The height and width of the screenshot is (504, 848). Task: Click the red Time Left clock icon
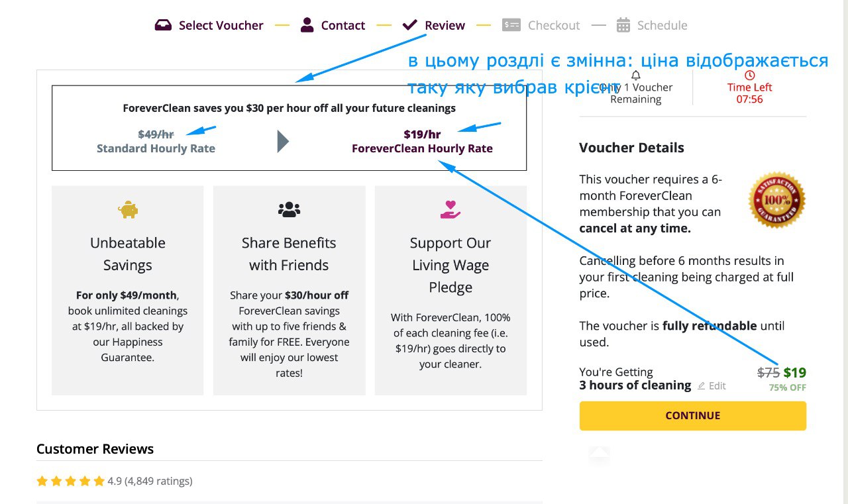tap(749, 76)
